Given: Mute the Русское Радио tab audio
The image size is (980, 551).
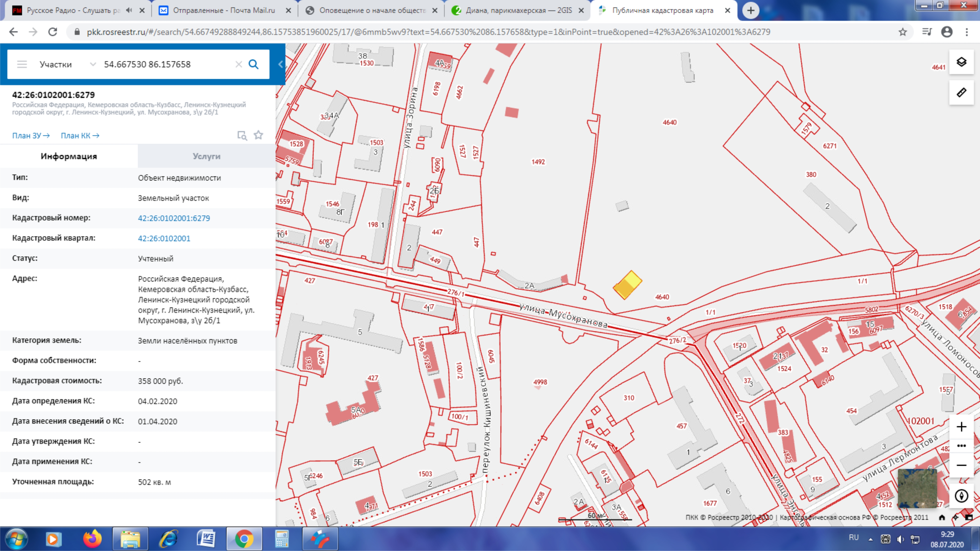Looking at the screenshot, I should pyautogui.click(x=129, y=10).
